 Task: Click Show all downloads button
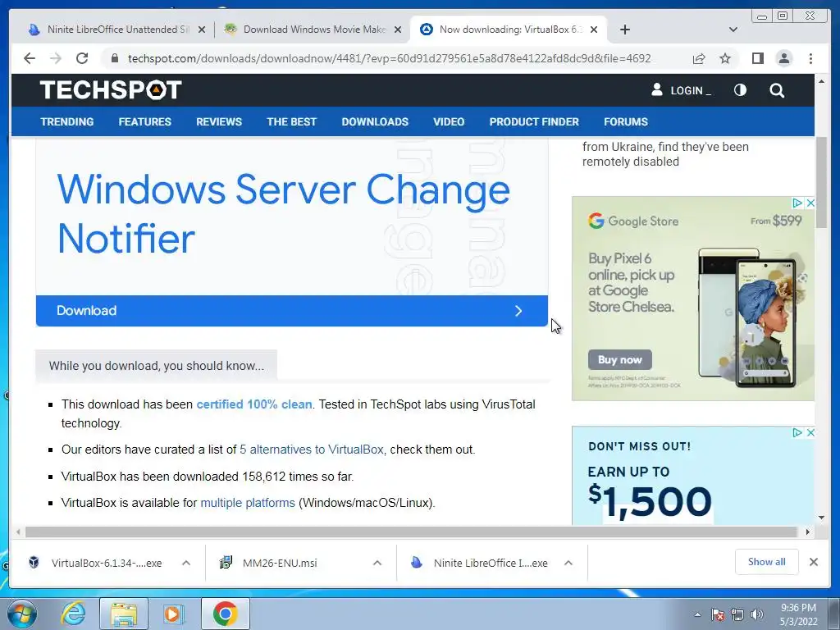[767, 562]
